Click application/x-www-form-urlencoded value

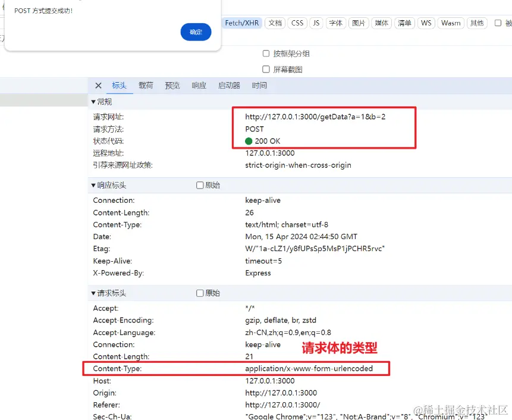tap(309, 369)
